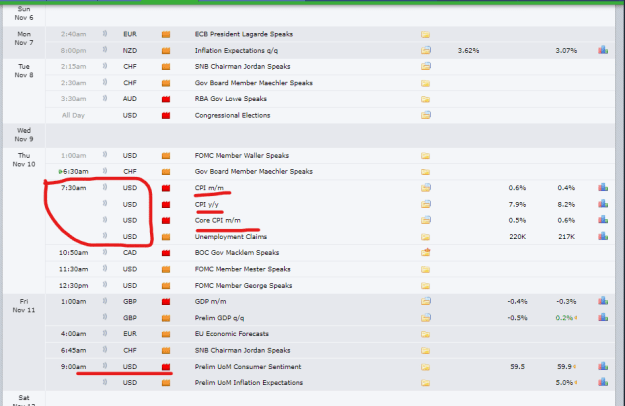Click red high-impact icon for CPI m/m

tap(166, 188)
